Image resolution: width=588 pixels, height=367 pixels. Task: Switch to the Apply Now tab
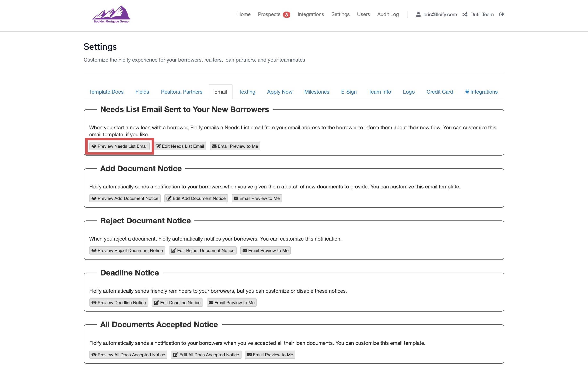[x=279, y=92]
